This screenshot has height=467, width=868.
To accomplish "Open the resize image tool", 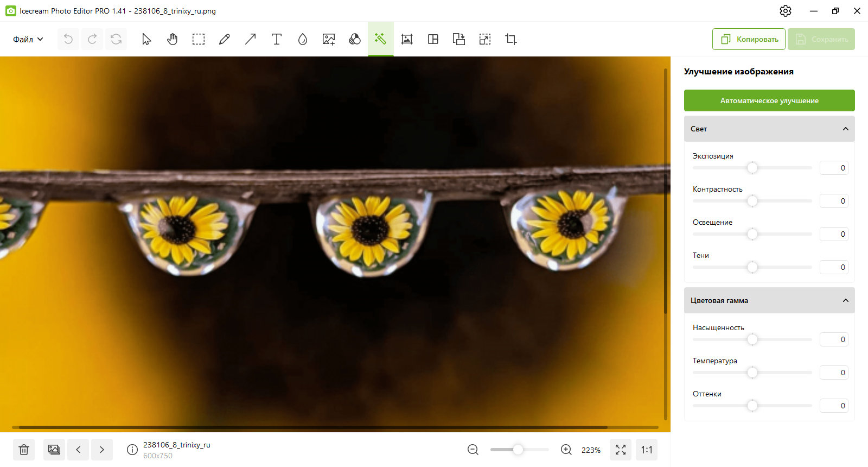I will point(485,39).
